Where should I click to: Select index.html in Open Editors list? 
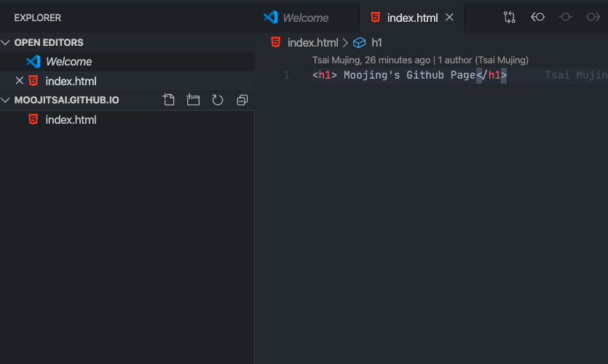[127, 81]
